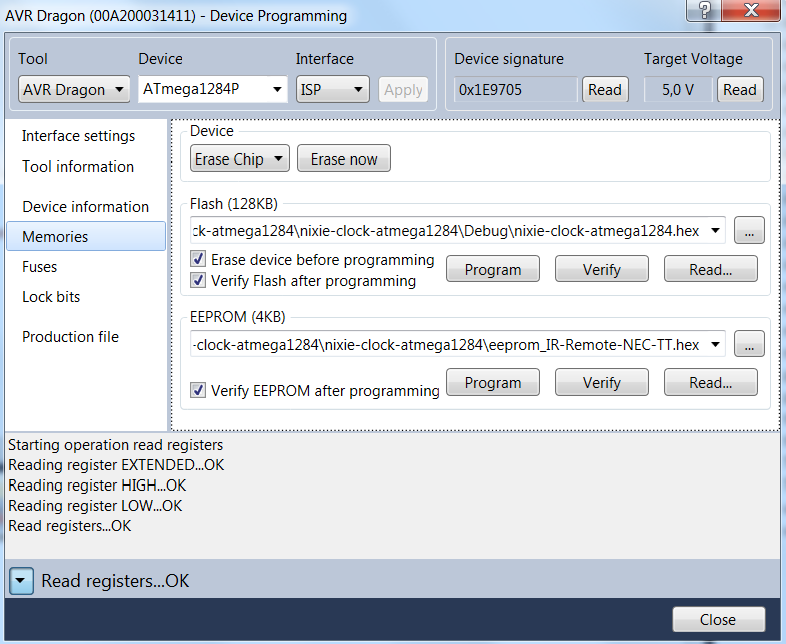Select log line Starting operation read registers
This screenshot has width=786, height=644.
[115, 445]
